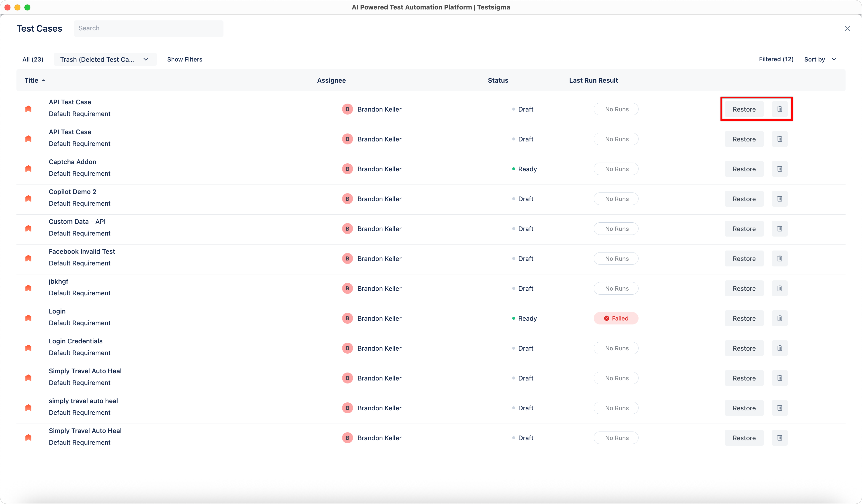Restore the Captcha Addon test case
The height and width of the screenshot is (504, 862).
click(x=744, y=169)
